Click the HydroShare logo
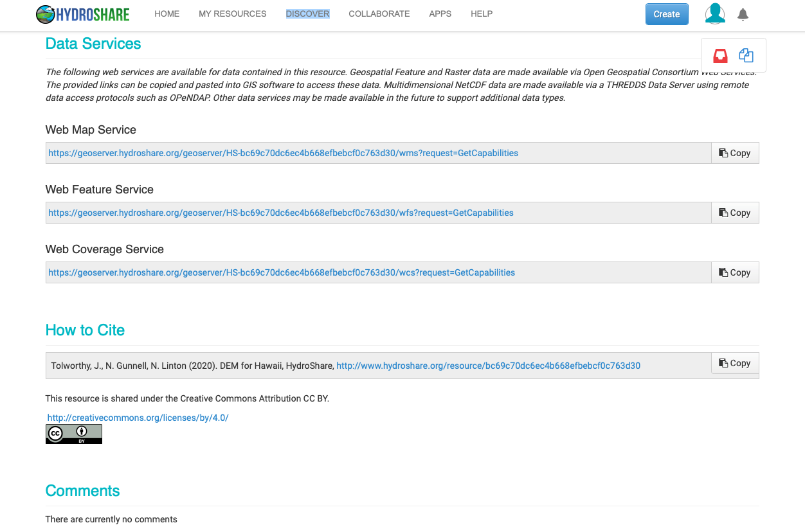 pos(83,14)
